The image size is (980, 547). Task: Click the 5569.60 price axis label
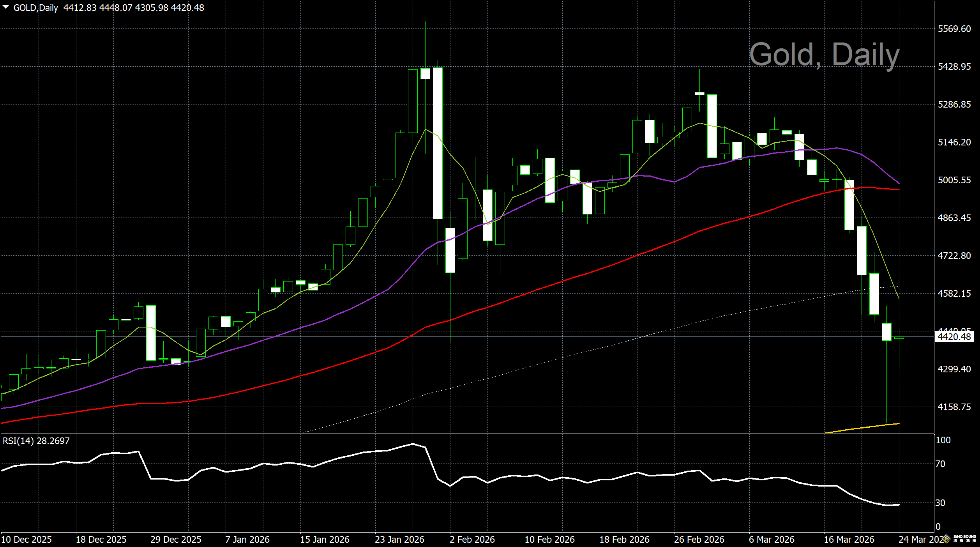[x=954, y=29]
